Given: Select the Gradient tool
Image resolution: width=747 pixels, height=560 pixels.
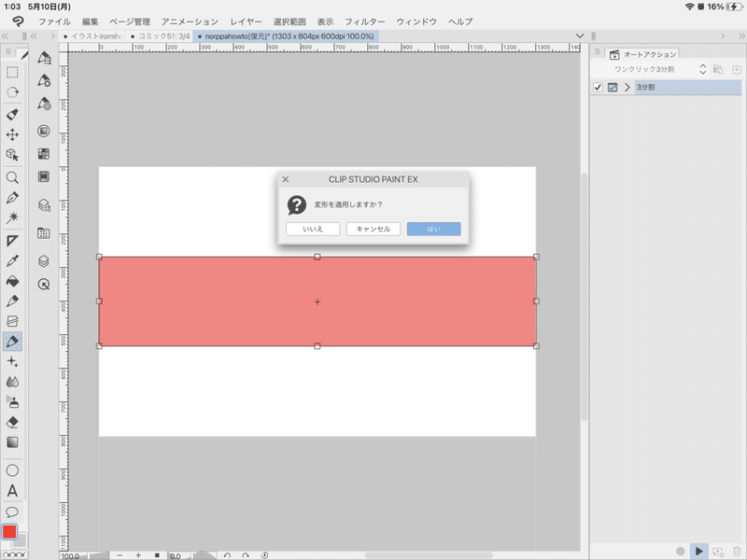Looking at the screenshot, I should tap(12, 442).
